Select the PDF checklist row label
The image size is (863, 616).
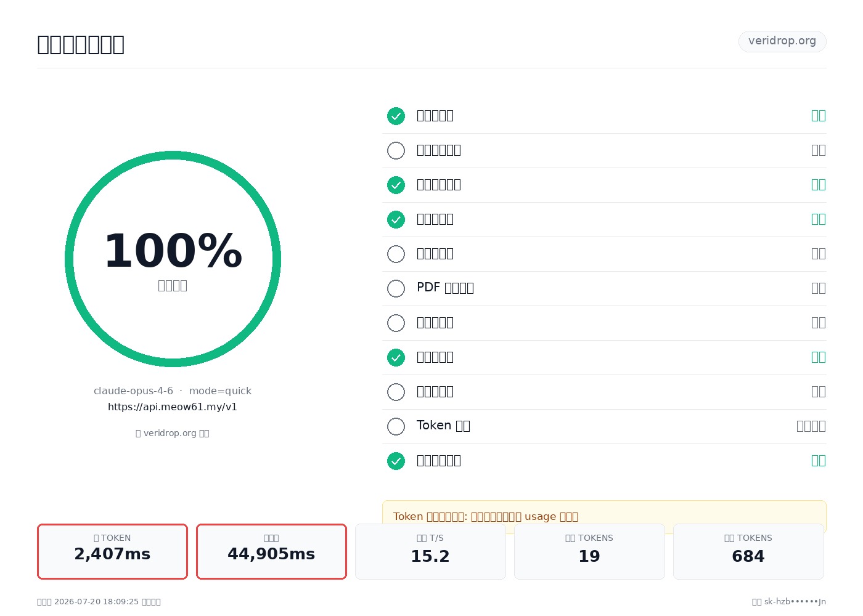[445, 288]
